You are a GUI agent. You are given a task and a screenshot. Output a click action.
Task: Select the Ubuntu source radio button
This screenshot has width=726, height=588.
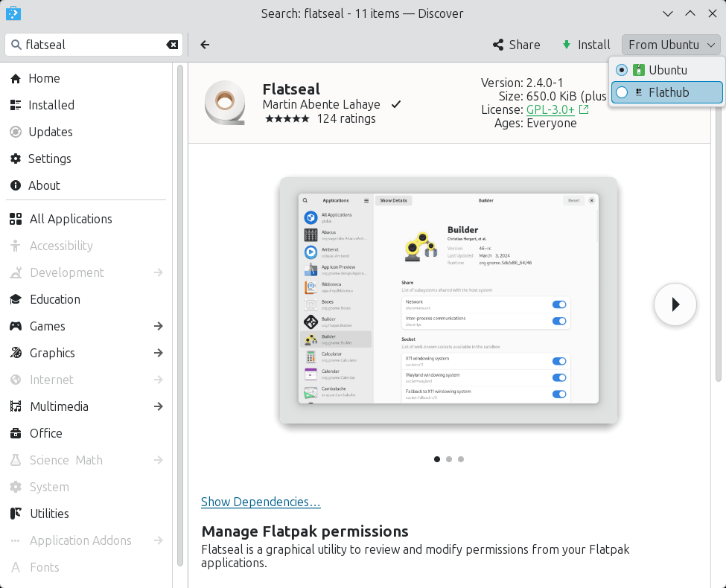622,70
